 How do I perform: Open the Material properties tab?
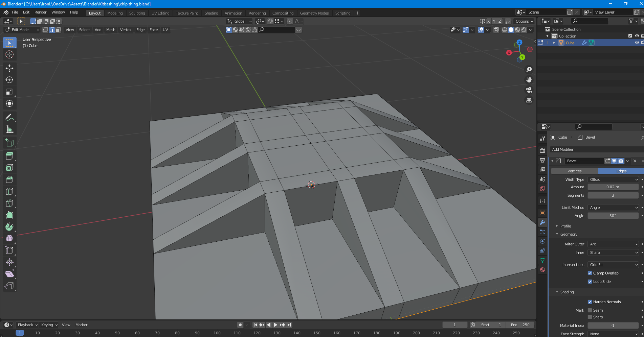542,270
